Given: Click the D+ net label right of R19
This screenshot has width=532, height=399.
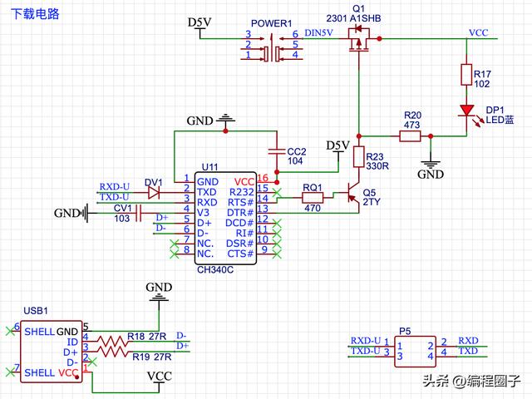Looking at the screenshot, I should 182,346.
